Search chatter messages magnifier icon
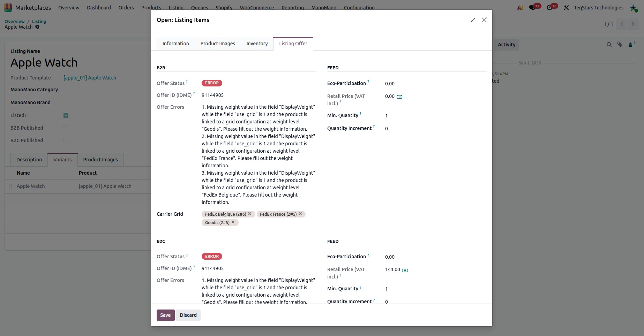Image resolution: width=644 pixels, height=336 pixels. (x=609, y=45)
